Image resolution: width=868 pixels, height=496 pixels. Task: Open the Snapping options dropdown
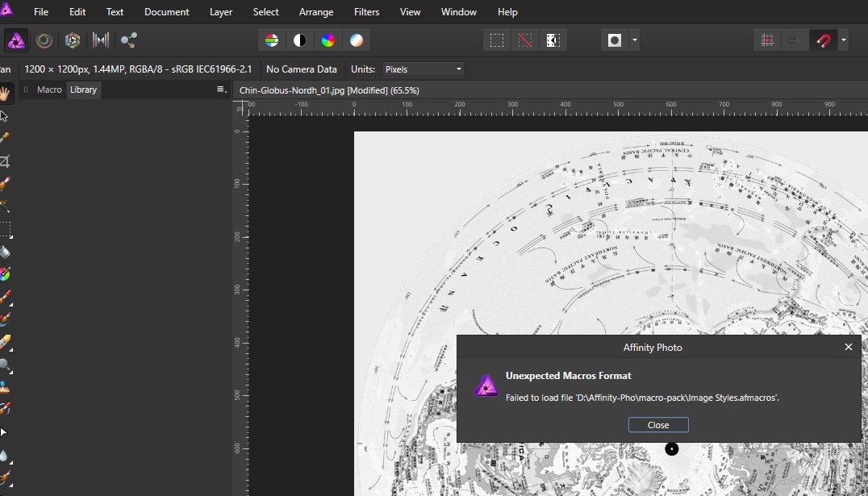843,40
